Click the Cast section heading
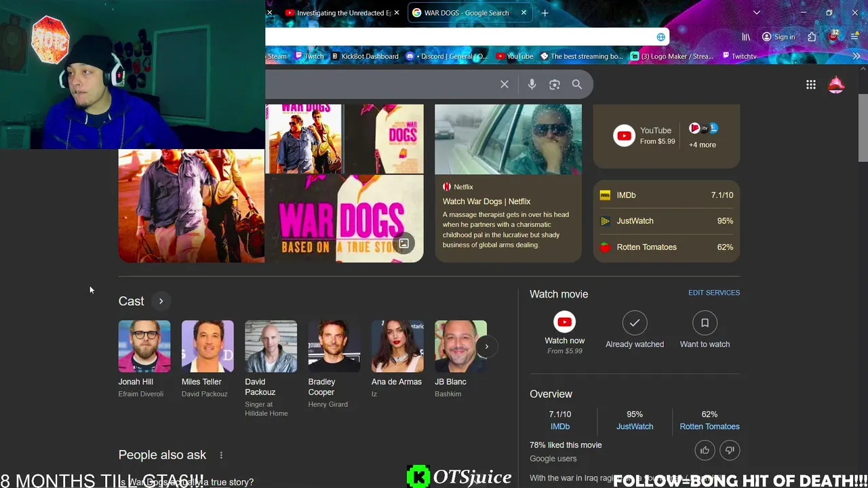The width and height of the screenshot is (868, 488). tap(132, 301)
